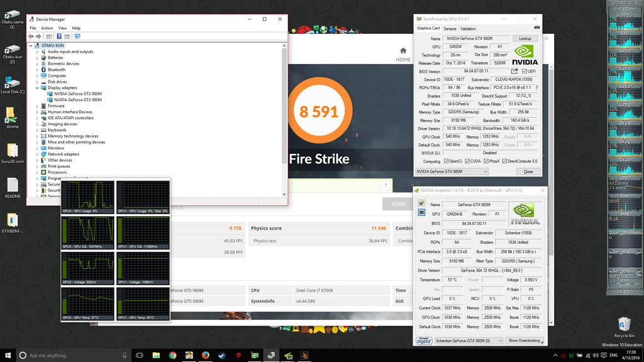Click the Donate PayPal icon in NVIDIA Inspector
644x362 pixels.
(x=424, y=341)
